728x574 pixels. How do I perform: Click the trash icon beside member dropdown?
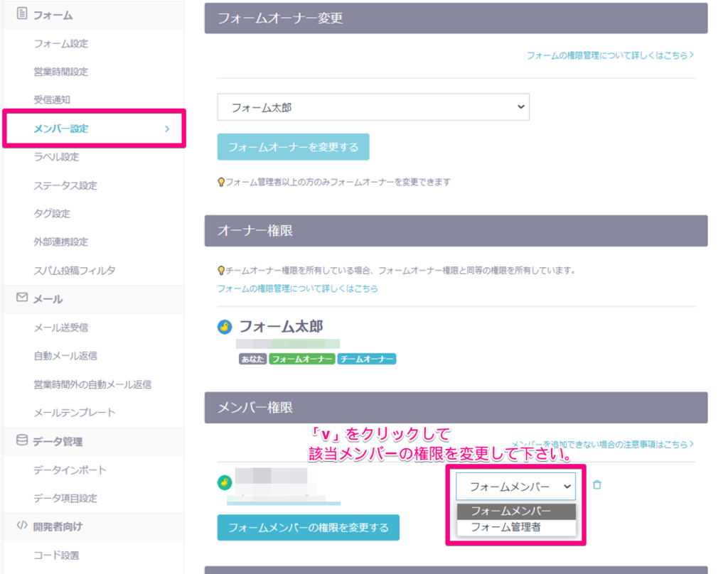(597, 485)
